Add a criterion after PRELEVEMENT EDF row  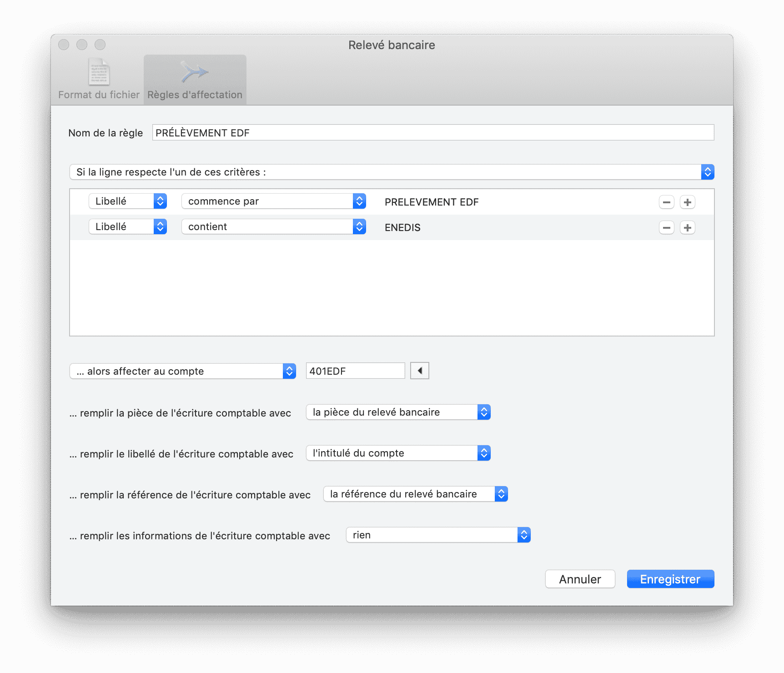[688, 202]
